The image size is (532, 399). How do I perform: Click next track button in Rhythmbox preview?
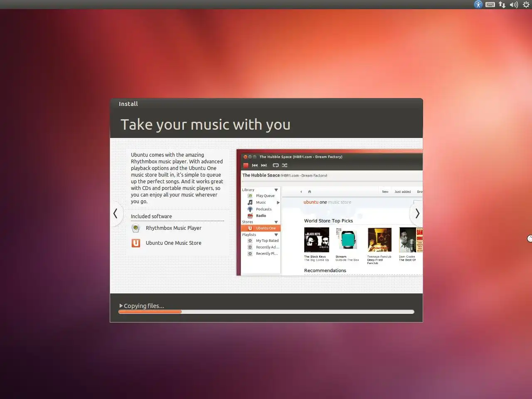(264, 165)
